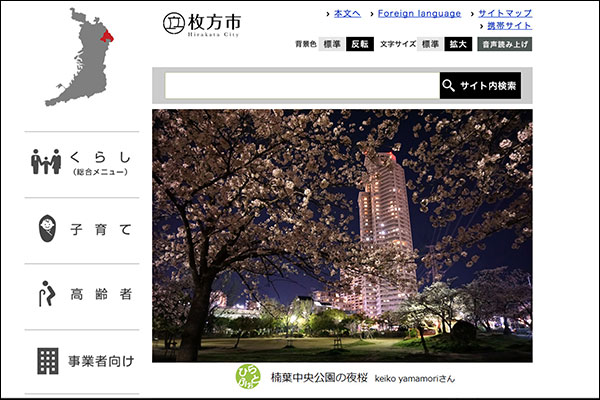Set text size to 標準
This screenshot has height=400, width=600.
point(429,45)
